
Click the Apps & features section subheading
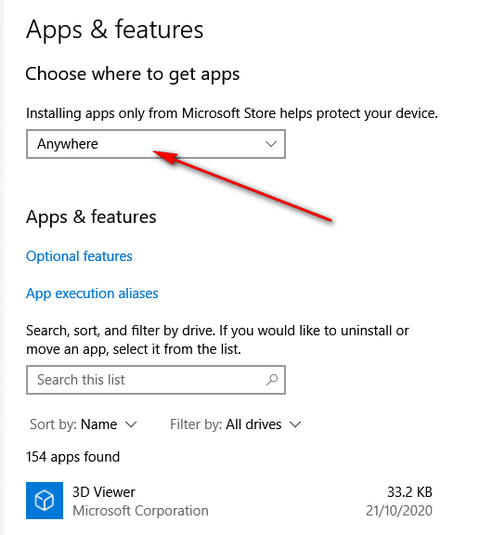coord(91,217)
